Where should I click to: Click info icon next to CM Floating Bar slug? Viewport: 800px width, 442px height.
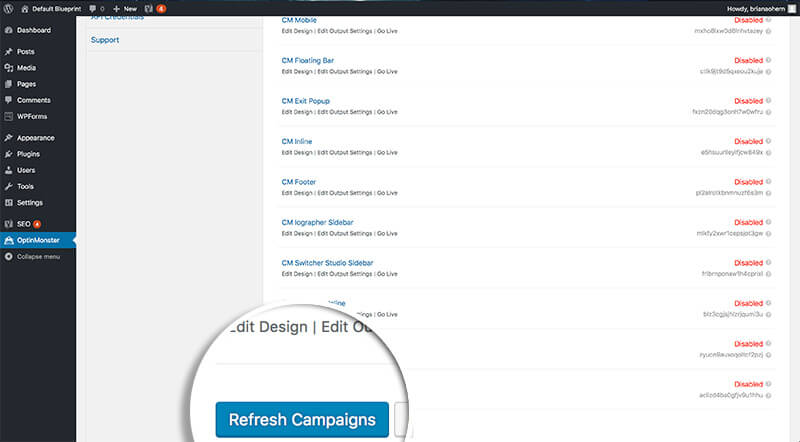coord(768,72)
